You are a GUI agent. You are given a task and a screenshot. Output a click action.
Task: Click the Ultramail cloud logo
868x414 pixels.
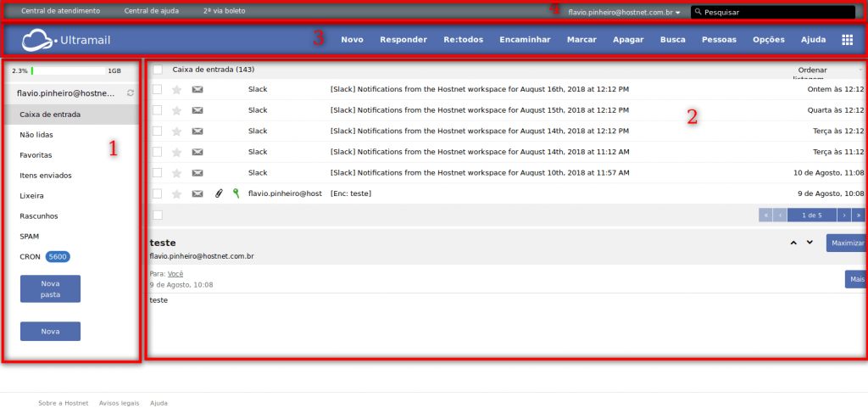coord(37,40)
